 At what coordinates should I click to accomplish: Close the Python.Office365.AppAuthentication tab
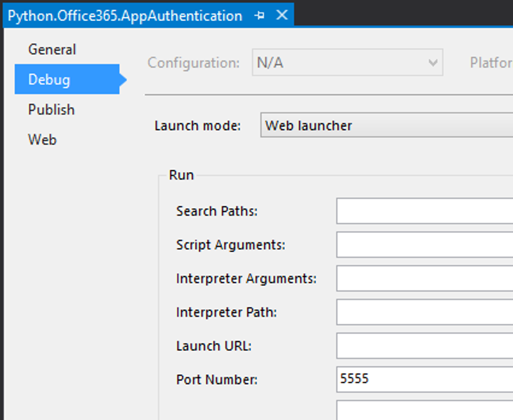click(x=282, y=15)
